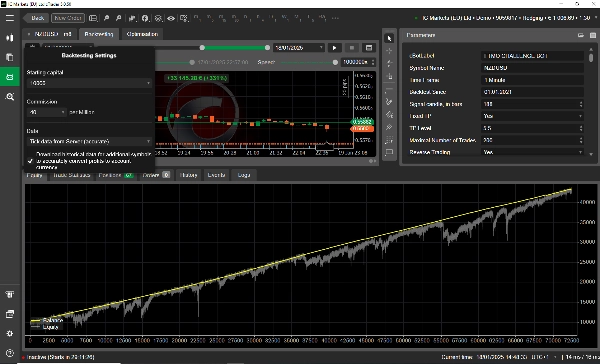This screenshot has width=600, height=364.
Task: Click the cBotLabel input field
Action: tap(532, 56)
